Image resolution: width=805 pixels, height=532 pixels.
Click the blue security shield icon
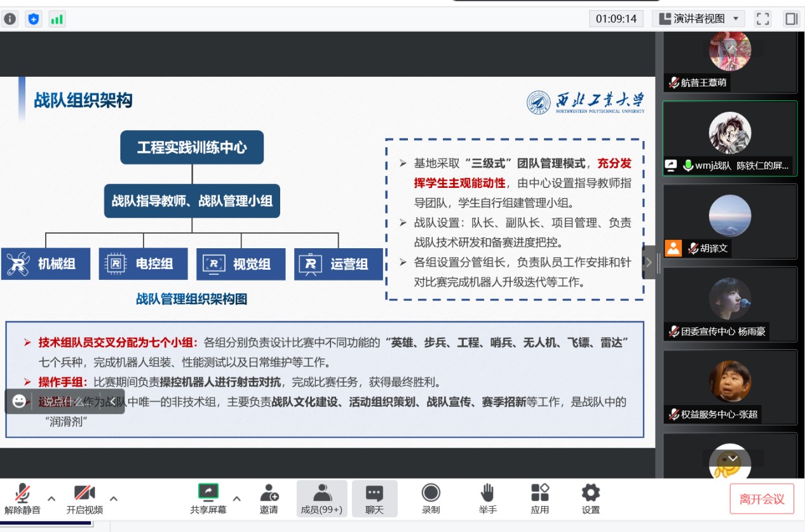[x=34, y=19]
